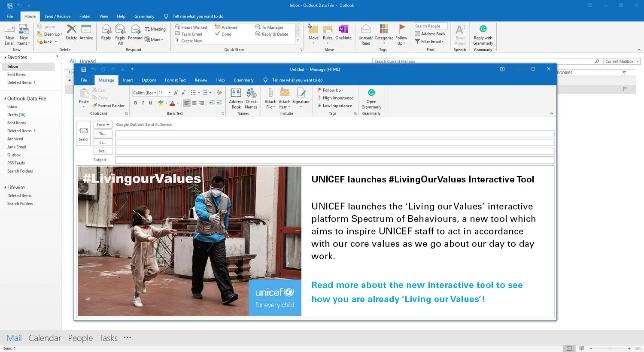Open the Calendar navigation link

[45, 338]
